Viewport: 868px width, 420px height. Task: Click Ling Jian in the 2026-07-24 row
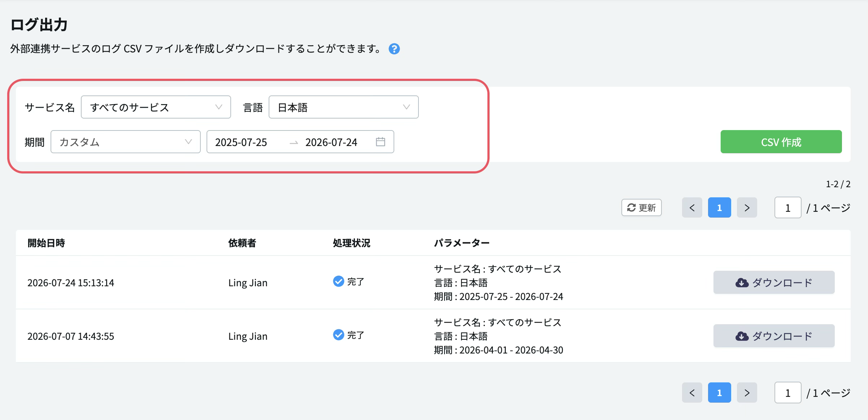(x=248, y=283)
